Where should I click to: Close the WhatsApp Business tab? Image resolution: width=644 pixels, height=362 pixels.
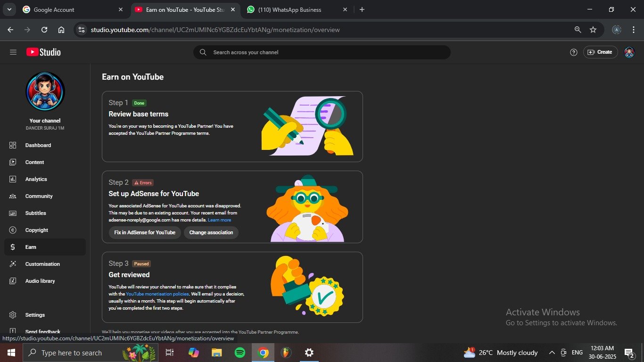click(345, 9)
